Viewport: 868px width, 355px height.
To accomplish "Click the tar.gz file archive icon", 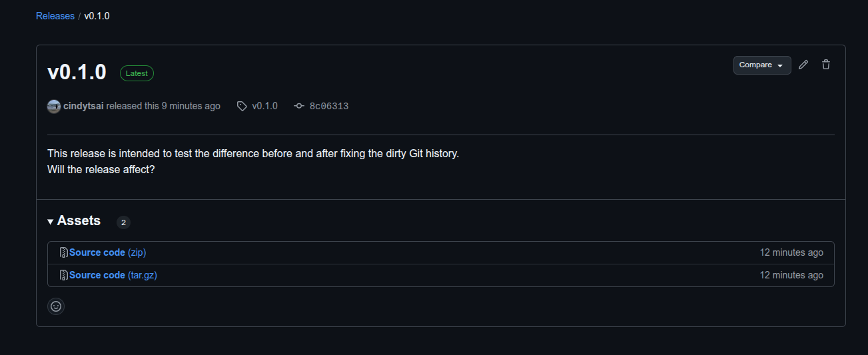I will [64, 275].
